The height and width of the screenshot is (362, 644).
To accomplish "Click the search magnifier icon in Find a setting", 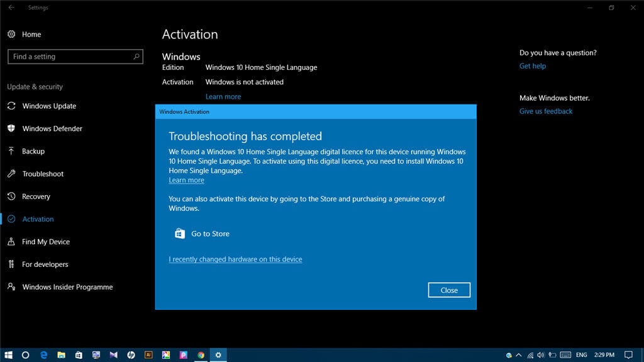I will point(136,57).
